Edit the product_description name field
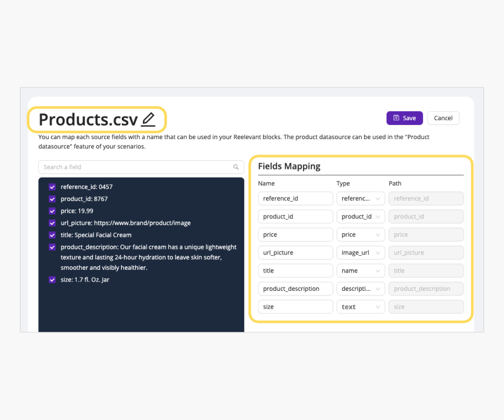504x420 pixels. (295, 289)
